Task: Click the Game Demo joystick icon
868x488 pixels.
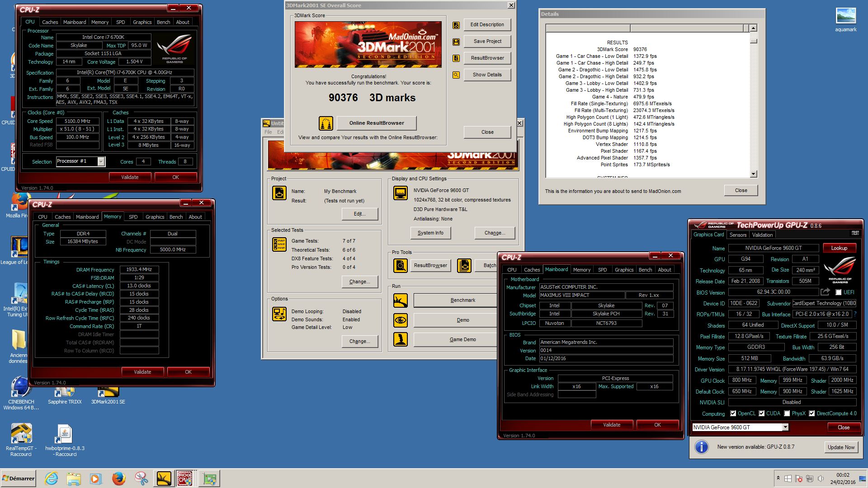Action: pos(401,339)
